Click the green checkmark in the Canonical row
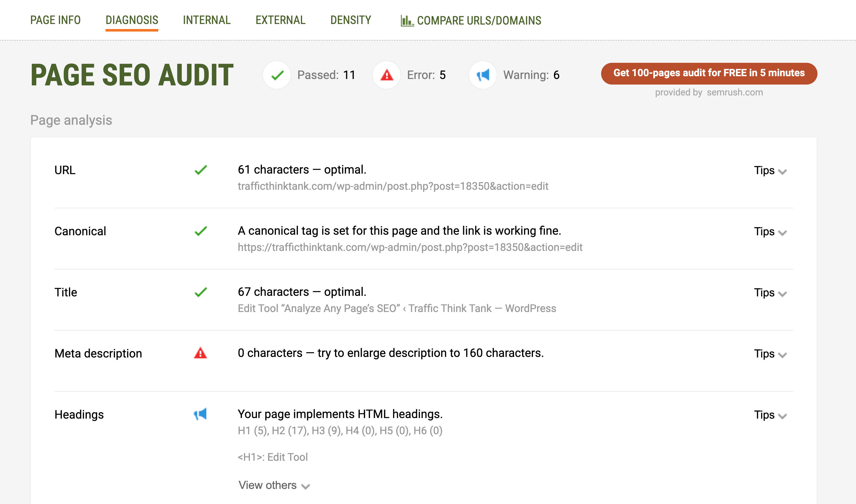Image resolution: width=856 pixels, height=504 pixels. click(x=201, y=231)
